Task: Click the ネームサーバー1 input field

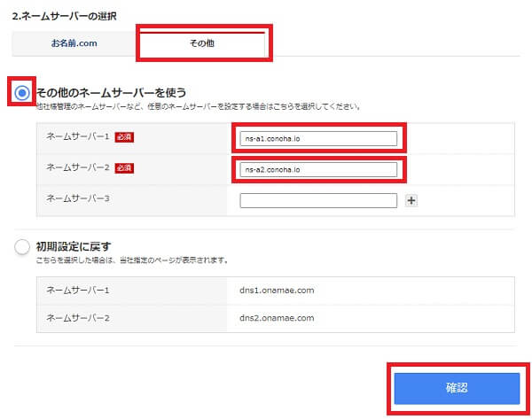Action: (318, 139)
